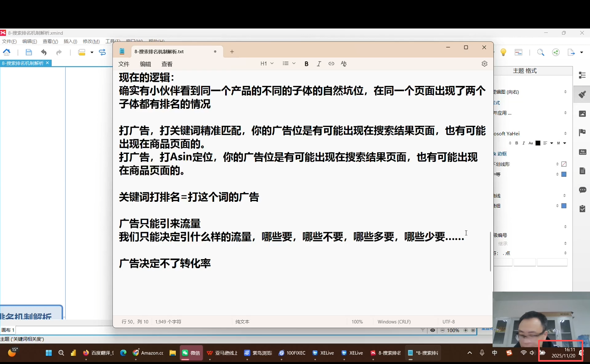Viewport: 590px width, 364px height.
Task: Open the 编辑 menu in Notepad
Action: point(145,64)
